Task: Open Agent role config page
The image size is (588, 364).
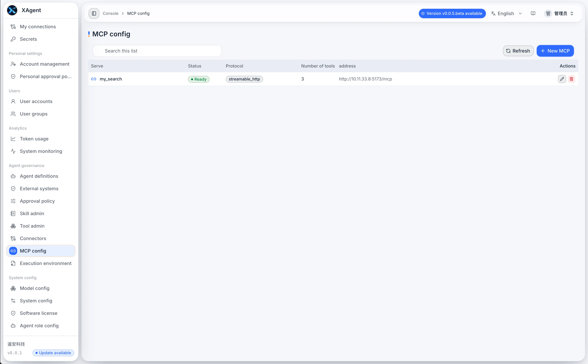Action: [x=41, y=326]
